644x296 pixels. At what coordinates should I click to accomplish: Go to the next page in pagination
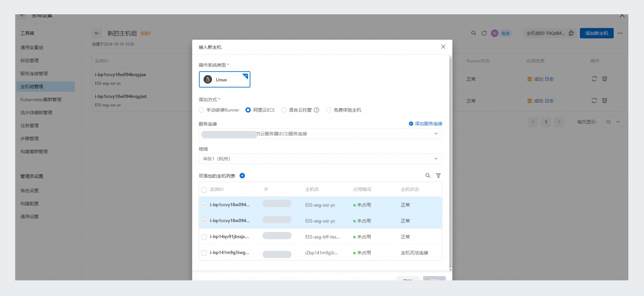[559, 122]
